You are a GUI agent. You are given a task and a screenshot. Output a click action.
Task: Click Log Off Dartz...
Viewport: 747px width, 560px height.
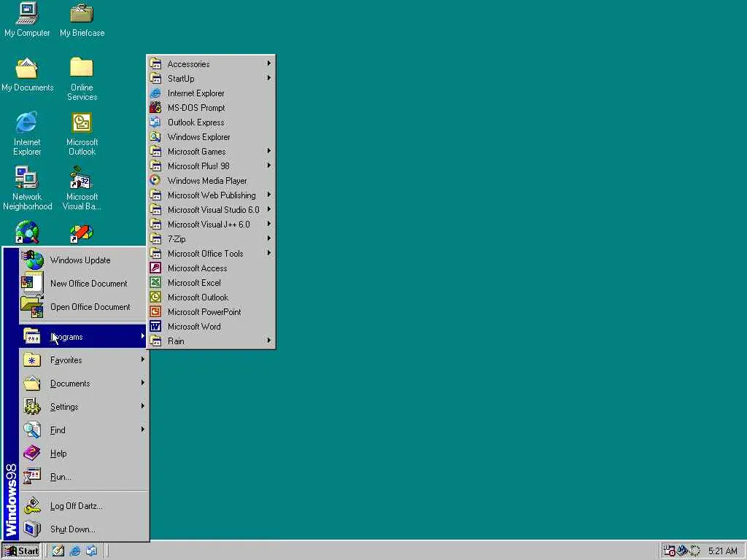(x=84, y=506)
